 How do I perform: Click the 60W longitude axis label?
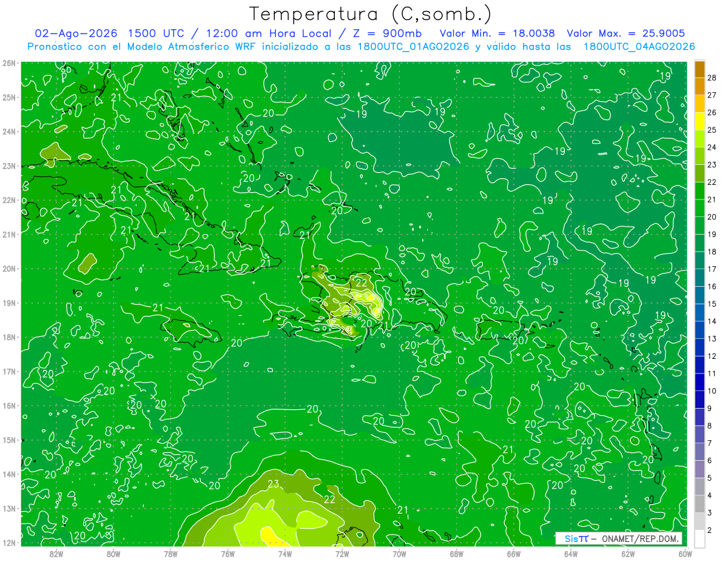click(x=685, y=553)
